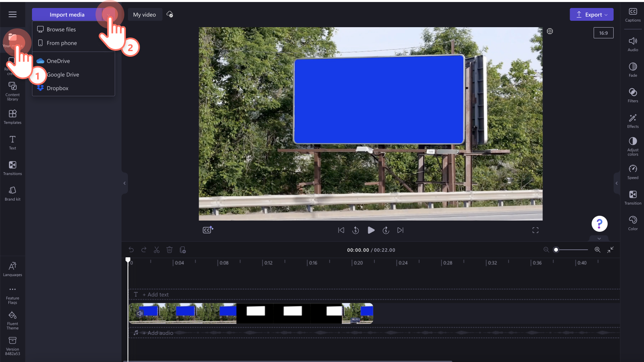Viewport: 644px width, 362px height.
Task: Open the Color panel
Action: coord(633,223)
